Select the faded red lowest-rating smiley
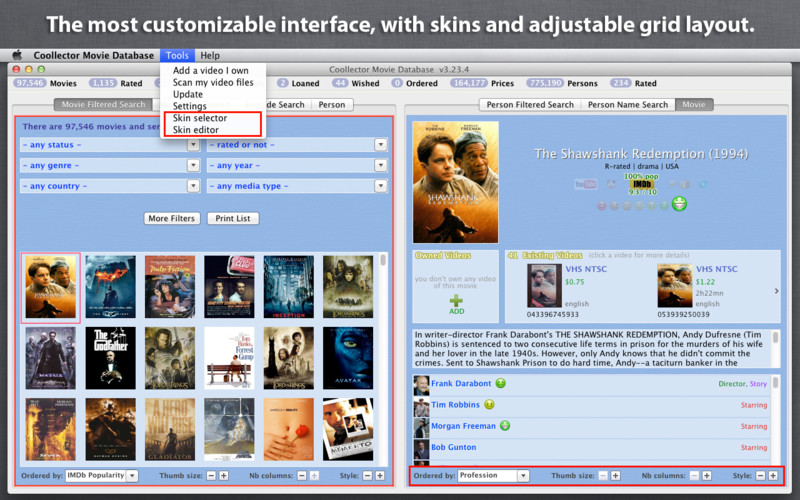This screenshot has width=800, height=500. [602, 206]
